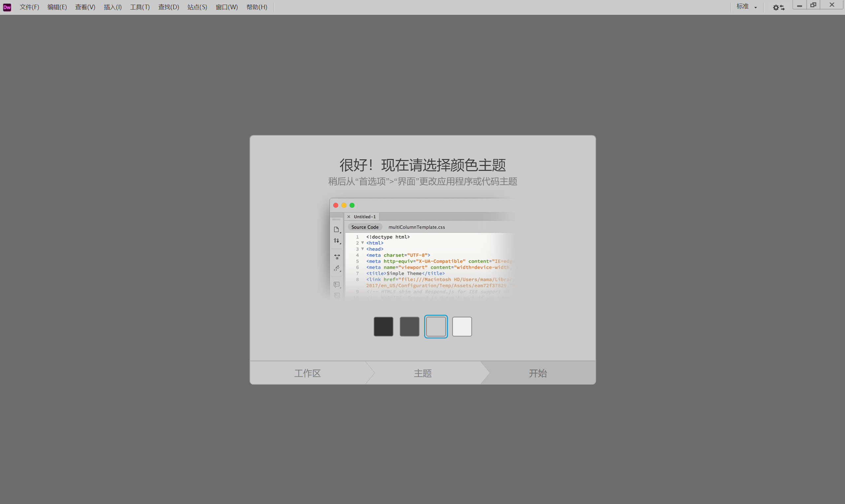Image resolution: width=845 pixels, height=504 pixels.
Task: Click the red traffic light button in preview
Action: coord(335,205)
